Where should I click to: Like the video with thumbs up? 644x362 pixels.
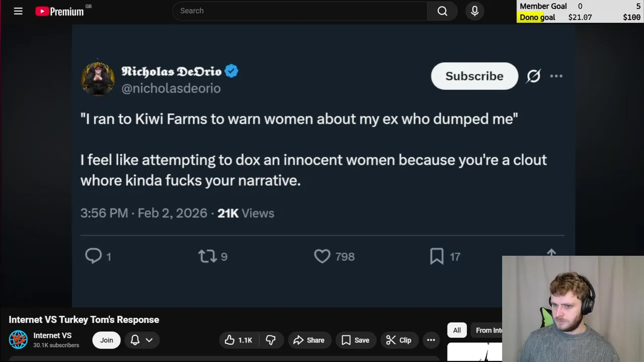[238, 340]
